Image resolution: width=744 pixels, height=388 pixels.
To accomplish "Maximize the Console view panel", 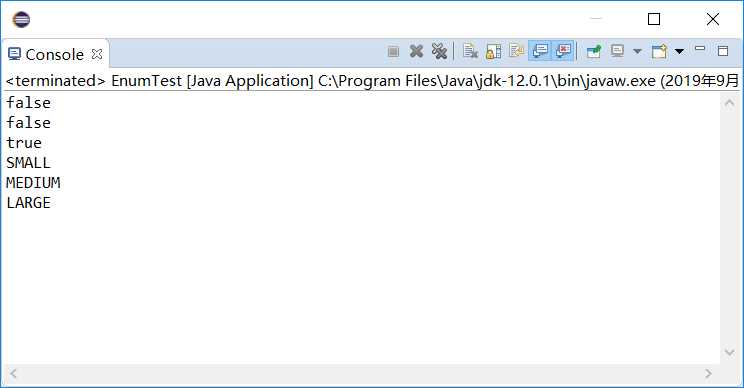I will (x=723, y=51).
